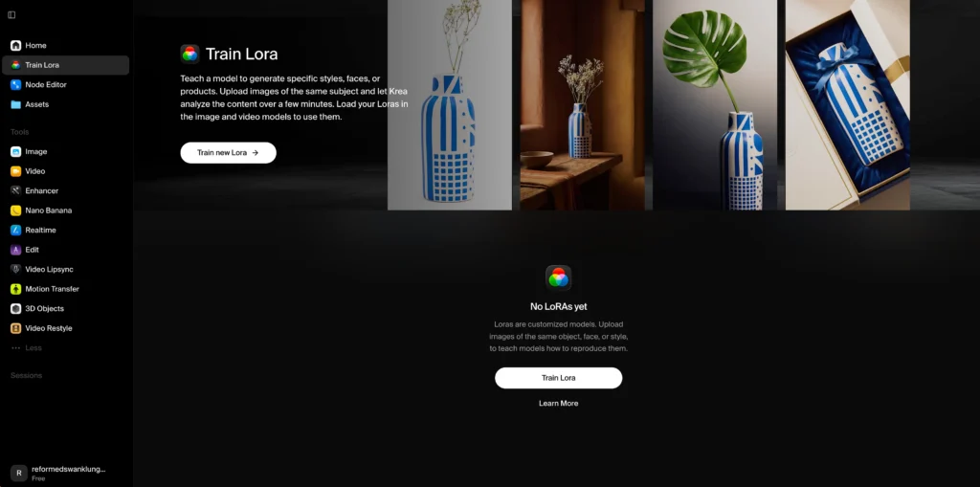The width and height of the screenshot is (980, 487).
Task: Click Train new Lora button
Action: point(228,152)
